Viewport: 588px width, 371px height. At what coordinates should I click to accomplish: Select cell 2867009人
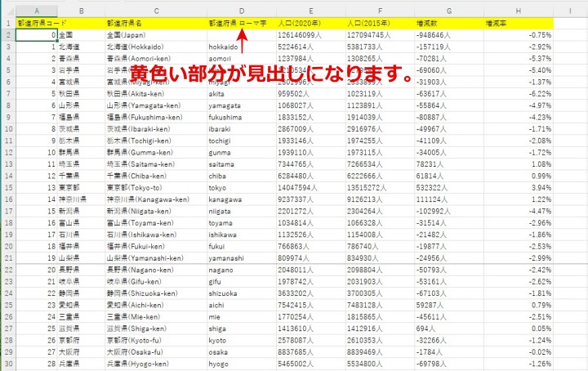311,129
